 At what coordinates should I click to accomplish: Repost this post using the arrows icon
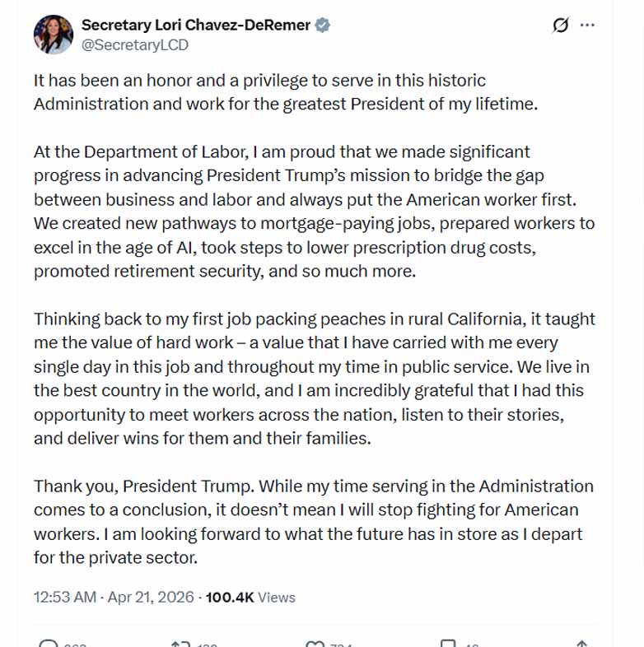tap(180, 644)
